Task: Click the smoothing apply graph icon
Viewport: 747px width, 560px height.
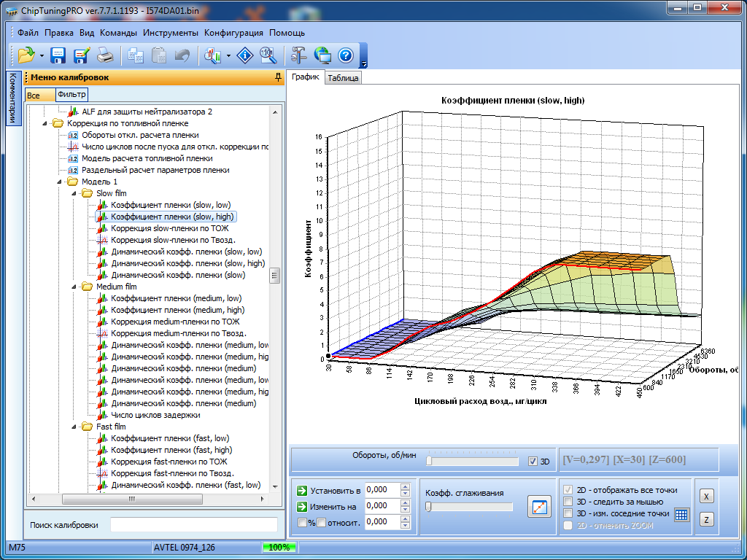Action: 540,507
